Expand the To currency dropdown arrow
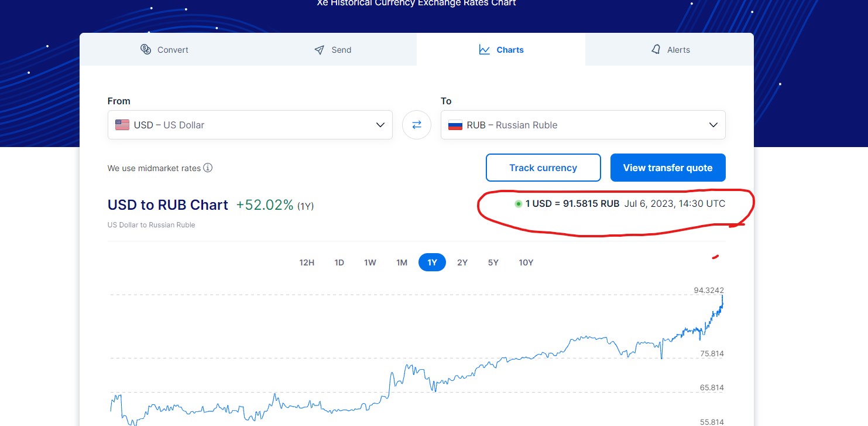The height and width of the screenshot is (426, 868). pos(713,125)
